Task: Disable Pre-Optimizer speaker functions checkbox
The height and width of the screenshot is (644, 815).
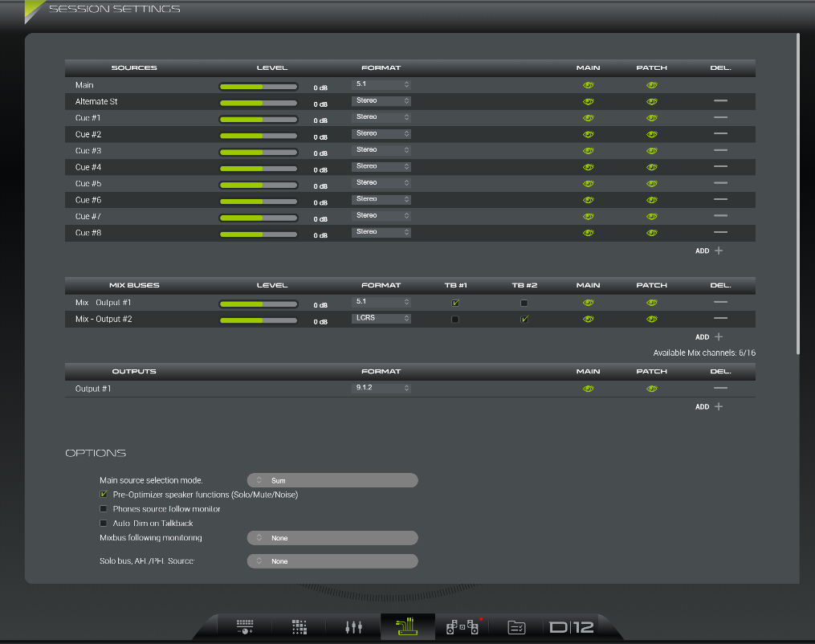Action: (x=104, y=495)
